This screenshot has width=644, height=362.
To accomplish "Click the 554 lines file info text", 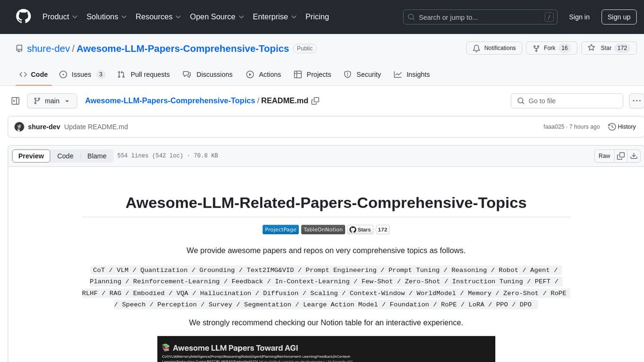I will pyautogui.click(x=167, y=156).
